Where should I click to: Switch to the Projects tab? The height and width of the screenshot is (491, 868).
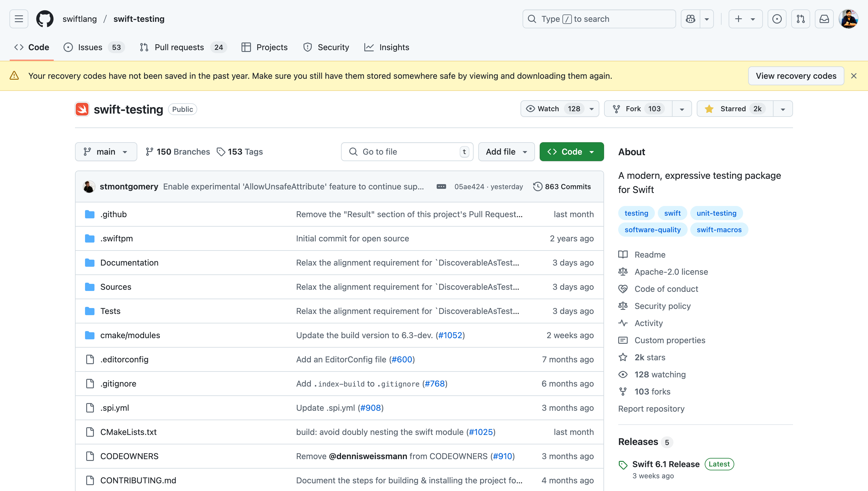point(265,47)
